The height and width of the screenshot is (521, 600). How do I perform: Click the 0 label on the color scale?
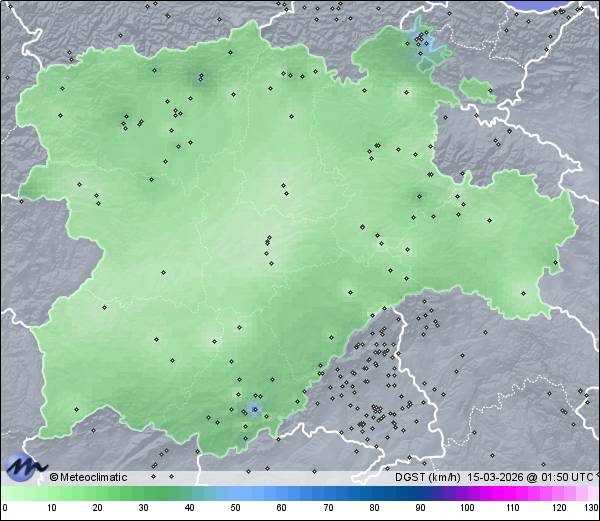(5, 508)
